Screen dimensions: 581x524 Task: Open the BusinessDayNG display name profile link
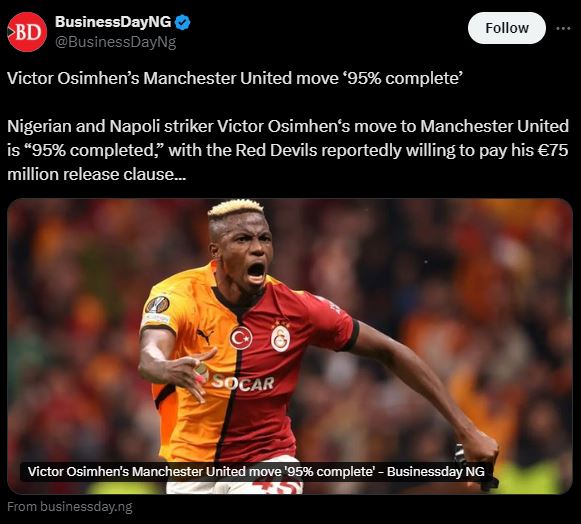click(113, 22)
